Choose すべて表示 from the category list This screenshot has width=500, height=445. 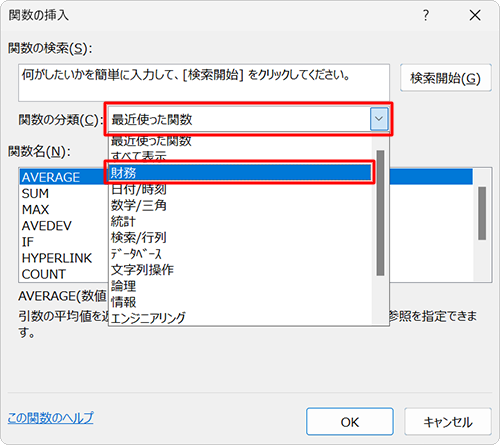[x=240, y=156]
